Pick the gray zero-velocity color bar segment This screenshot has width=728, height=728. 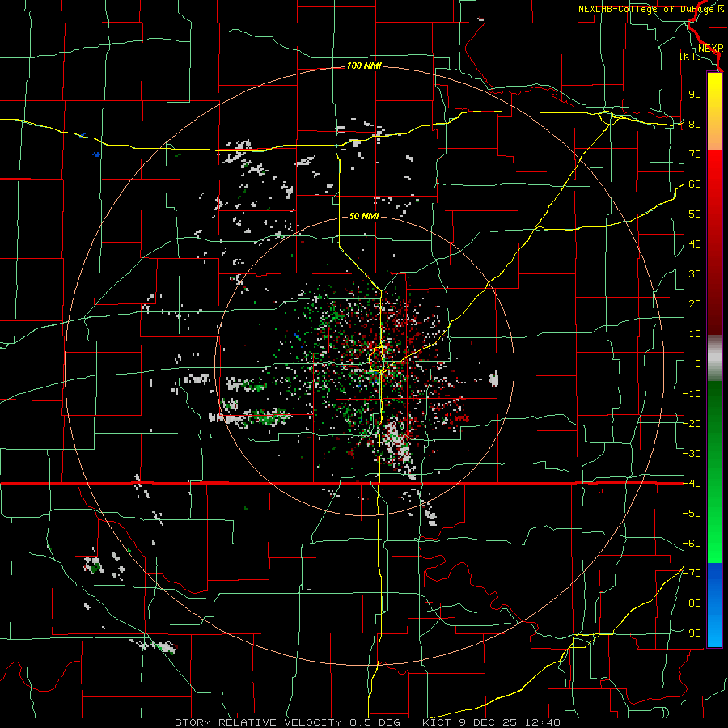[714, 358]
